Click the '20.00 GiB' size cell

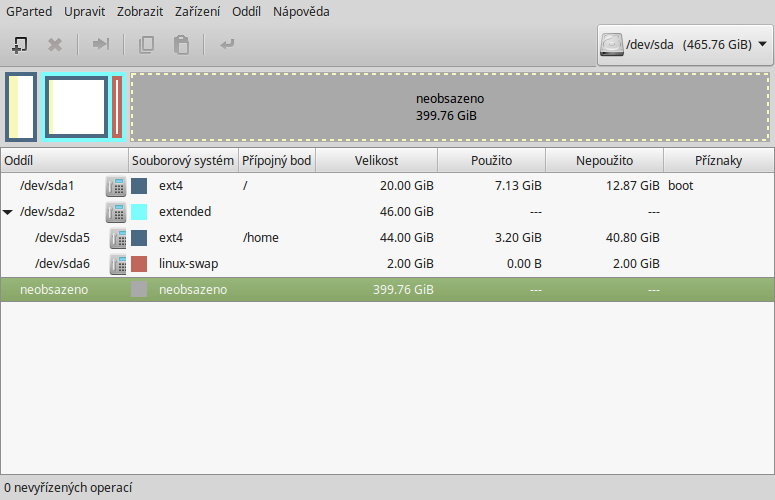(x=406, y=186)
